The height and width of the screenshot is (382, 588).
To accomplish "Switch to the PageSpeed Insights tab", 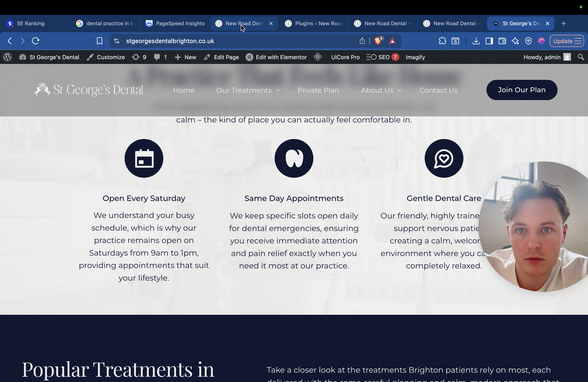I will tap(175, 23).
